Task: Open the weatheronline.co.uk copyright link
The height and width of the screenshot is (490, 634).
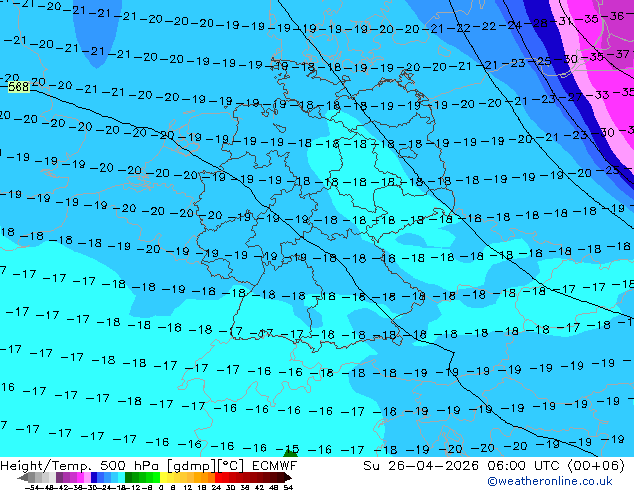Action: click(550, 481)
